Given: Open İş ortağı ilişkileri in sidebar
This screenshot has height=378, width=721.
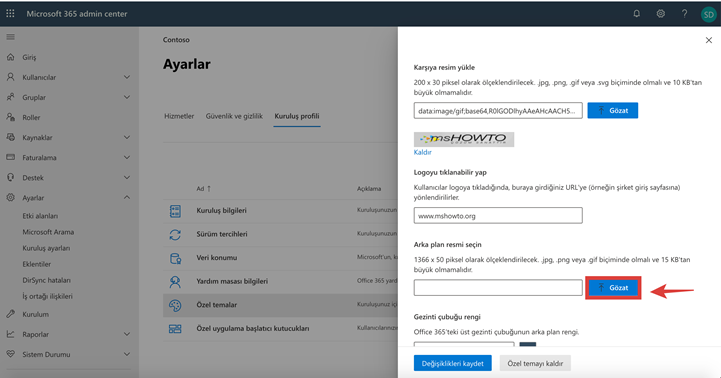Looking at the screenshot, I should (x=47, y=296).
